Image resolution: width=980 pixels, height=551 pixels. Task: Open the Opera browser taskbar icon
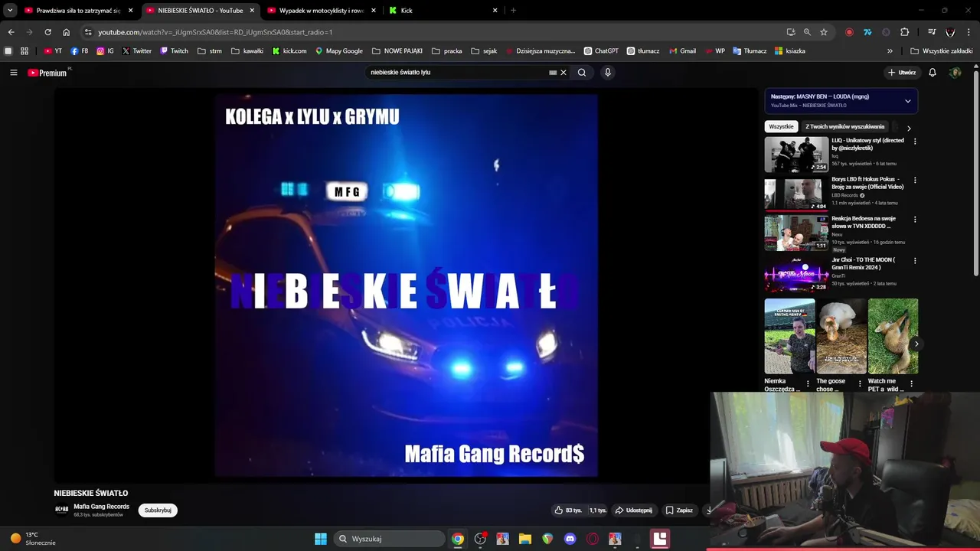[x=593, y=539]
